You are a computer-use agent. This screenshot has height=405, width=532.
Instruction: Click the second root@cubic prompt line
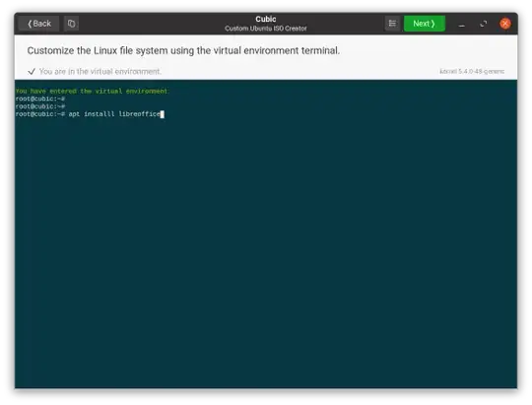[x=40, y=106]
